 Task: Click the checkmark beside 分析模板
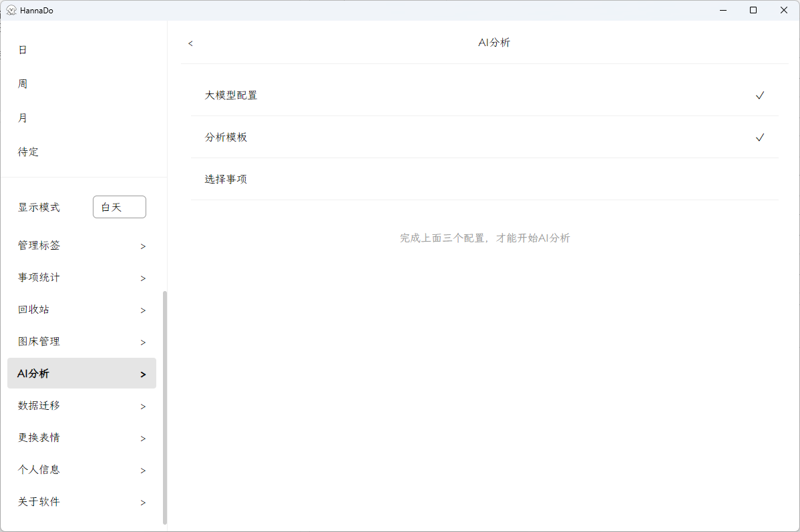click(760, 137)
